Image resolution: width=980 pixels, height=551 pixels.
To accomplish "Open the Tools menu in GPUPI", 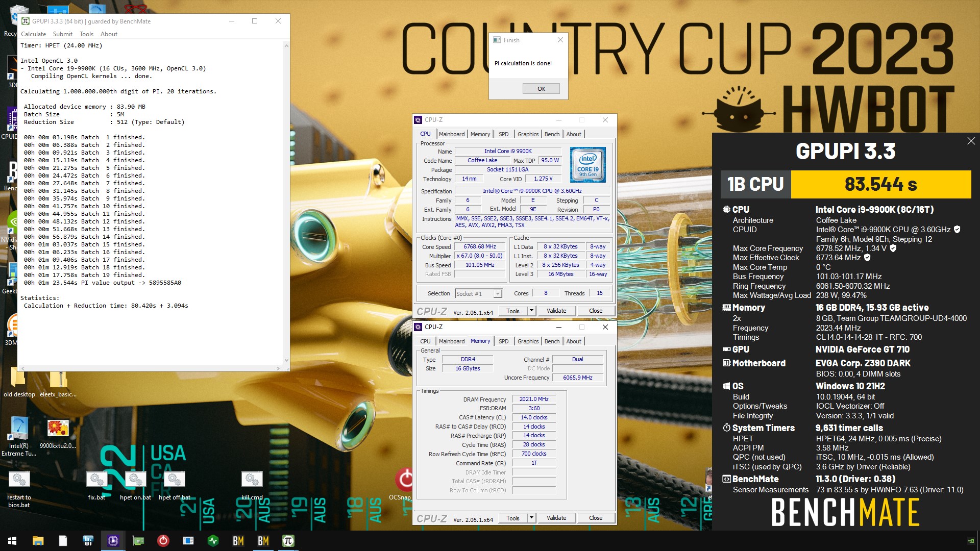I will point(86,34).
